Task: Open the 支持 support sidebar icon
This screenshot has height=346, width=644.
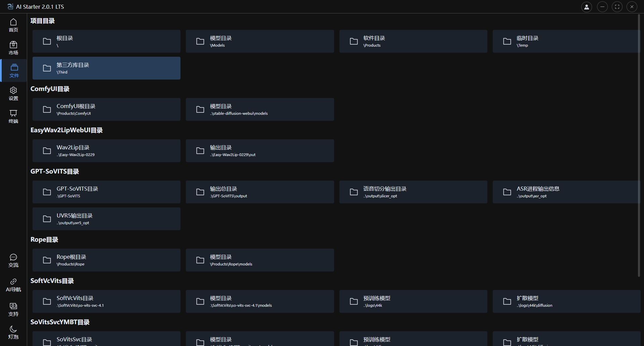Action: [13, 309]
